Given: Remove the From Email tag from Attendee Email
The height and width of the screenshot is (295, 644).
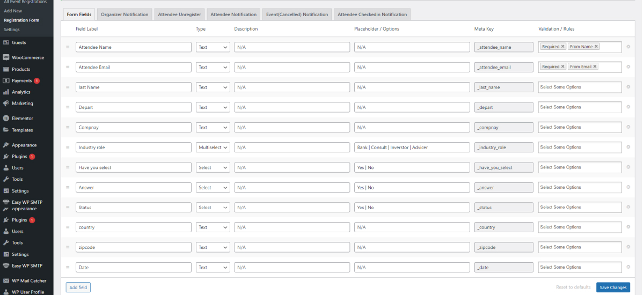Looking at the screenshot, I should 595,67.
